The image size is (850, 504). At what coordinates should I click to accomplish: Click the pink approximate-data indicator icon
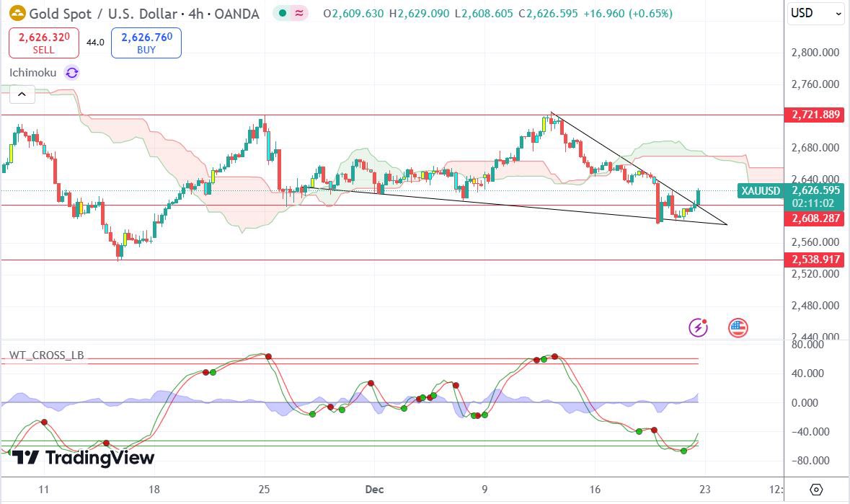pyautogui.click(x=298, y=13)
